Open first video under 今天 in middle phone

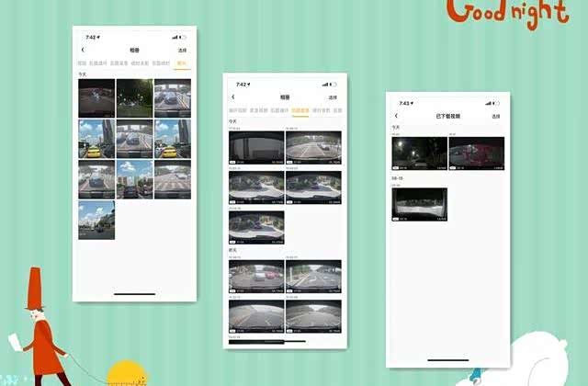[256, 146]
